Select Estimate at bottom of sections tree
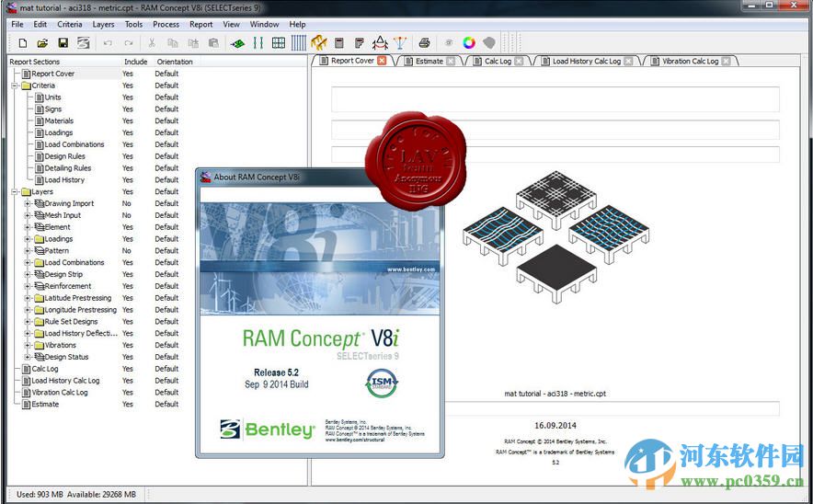The width and height of the screenshot is (813, 504). tap(44, 405)
